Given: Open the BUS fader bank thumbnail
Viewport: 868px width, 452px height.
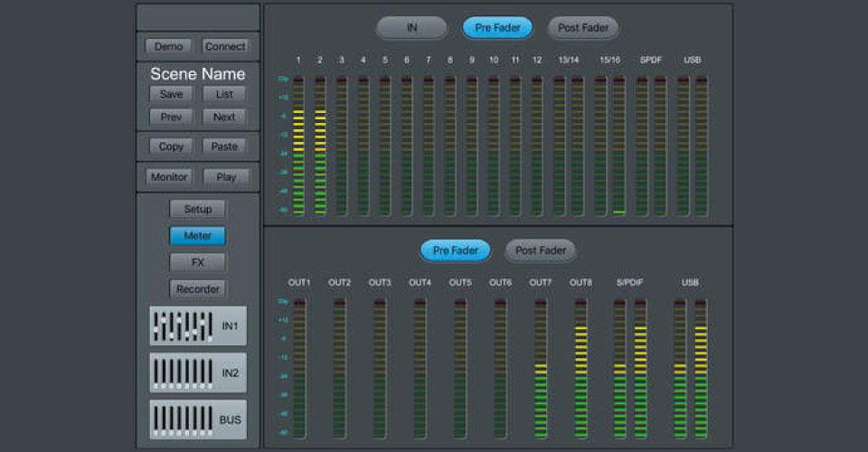Looking at the screenshot, I should tap(197, 420).
